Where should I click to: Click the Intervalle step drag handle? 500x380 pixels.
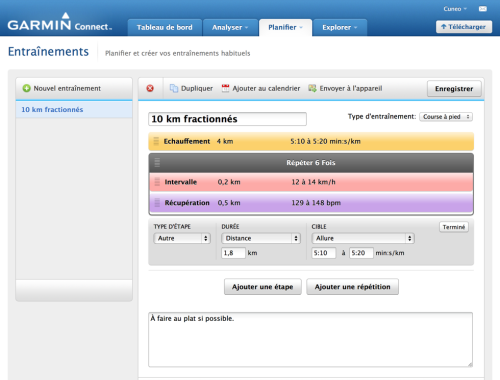(157, 182)
